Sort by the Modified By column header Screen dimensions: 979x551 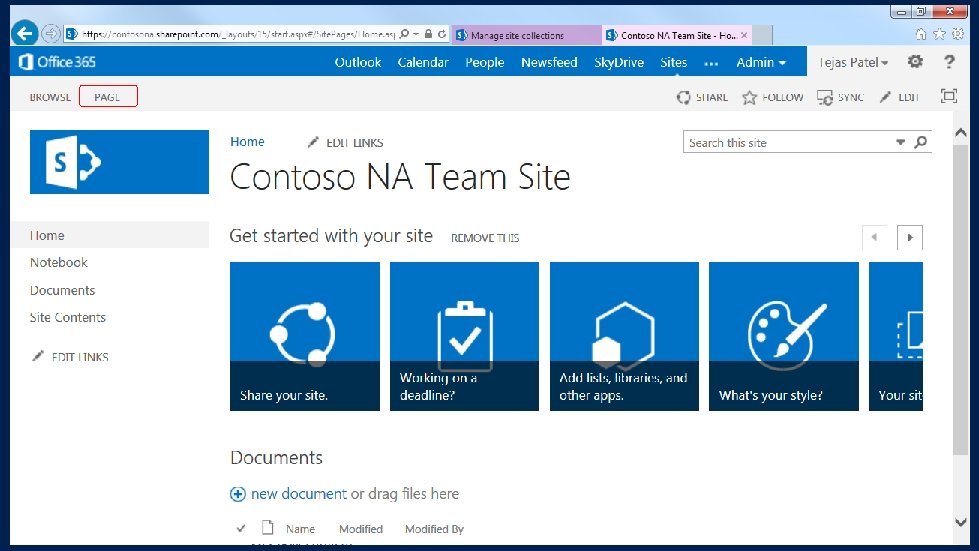435,529
